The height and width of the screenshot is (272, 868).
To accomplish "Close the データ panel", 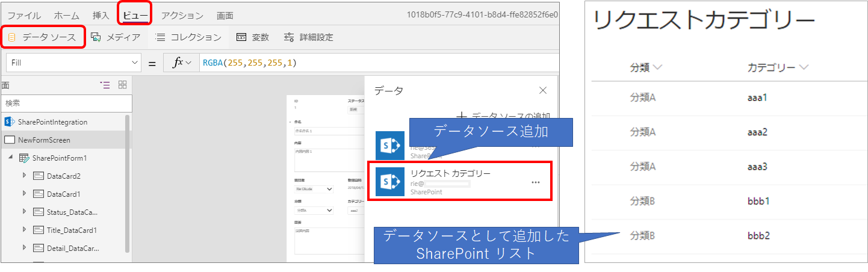I will (x=542, y=91).
